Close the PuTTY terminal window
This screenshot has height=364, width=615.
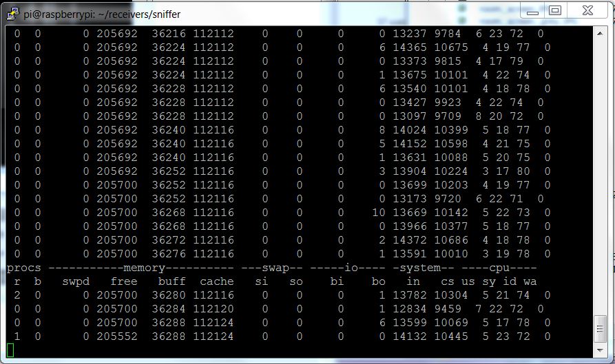coord(587,10)
